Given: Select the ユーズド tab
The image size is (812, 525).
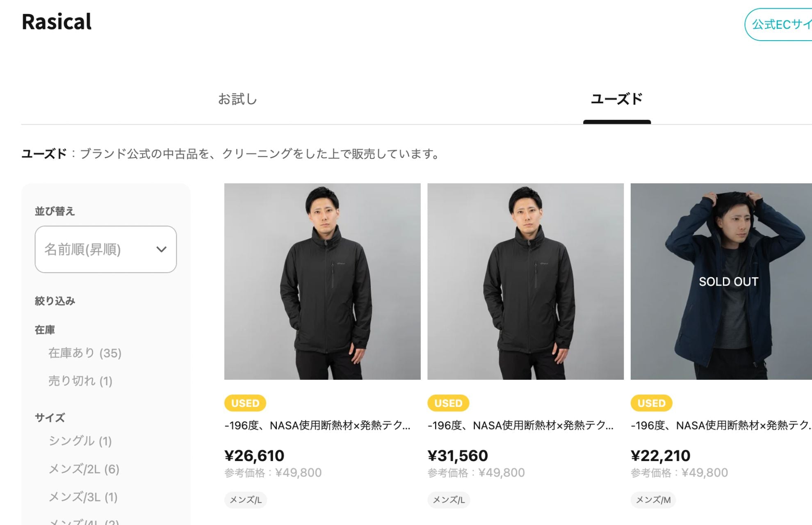Looking at the screenshot, I should pyautogui.click(x=616, y=99).
